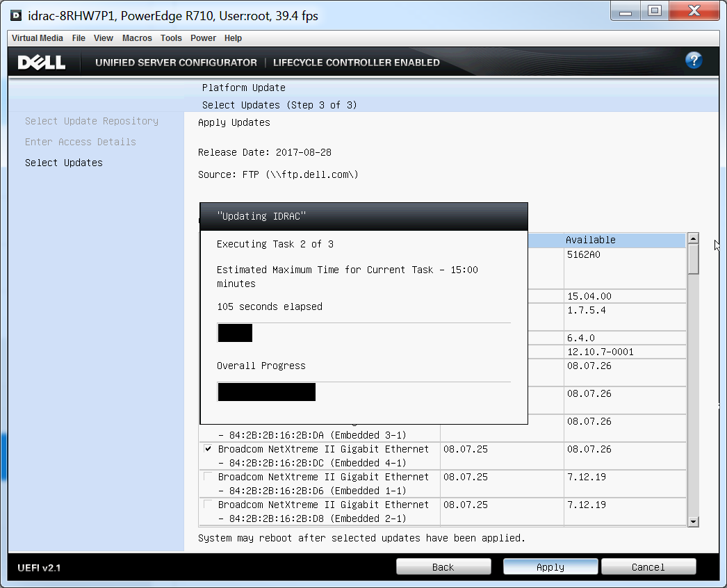This screenshot has width=727, height=588.
Task: Click available version 1.7.5.4
Action: click(x=587, y=310)
